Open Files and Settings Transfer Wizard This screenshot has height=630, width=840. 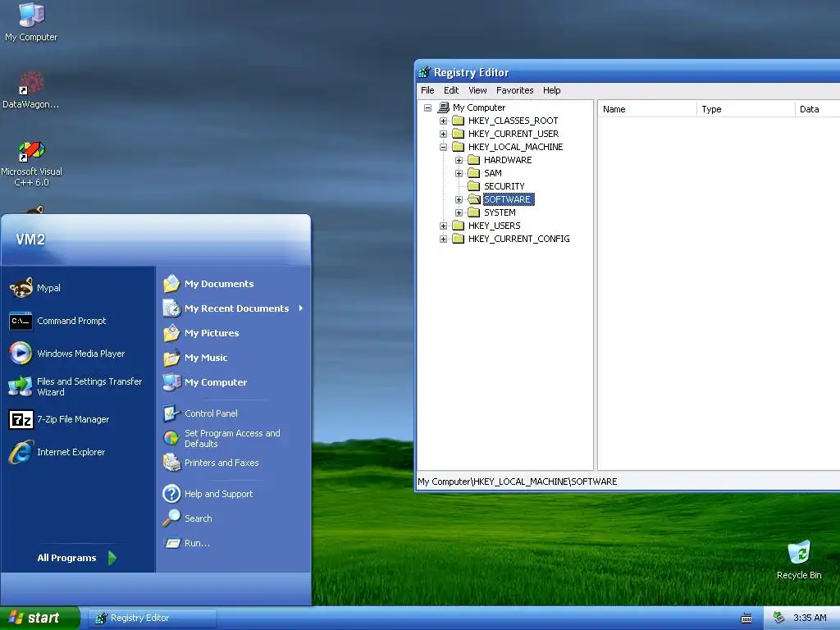coord(75,386)
